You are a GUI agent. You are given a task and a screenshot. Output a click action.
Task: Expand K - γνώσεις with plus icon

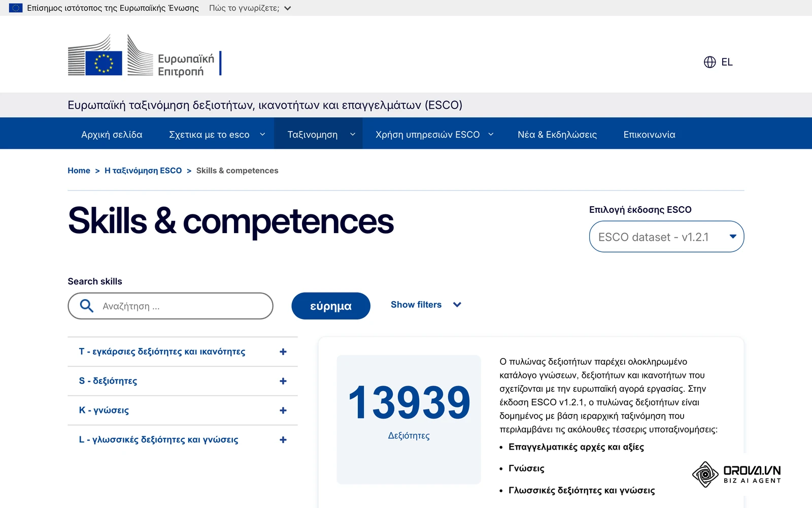283,410
